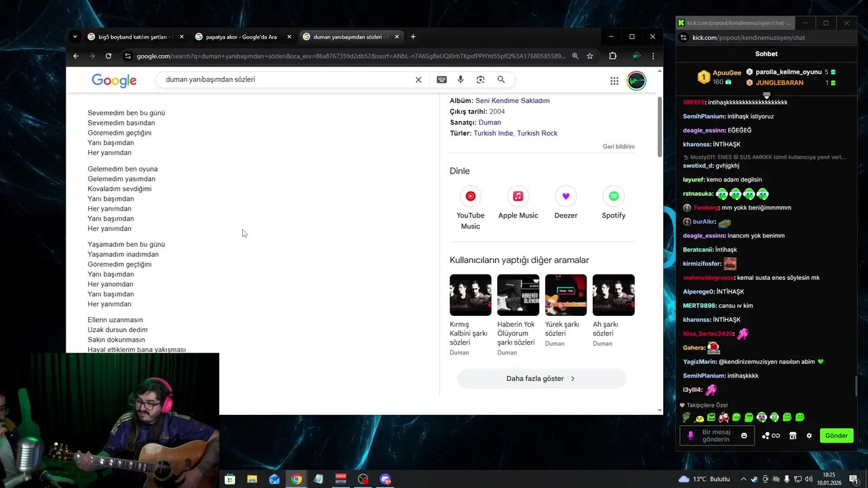Open Chrome three-dot menu
This screenshot has width=868, height=488.
[x=653, y=56]
